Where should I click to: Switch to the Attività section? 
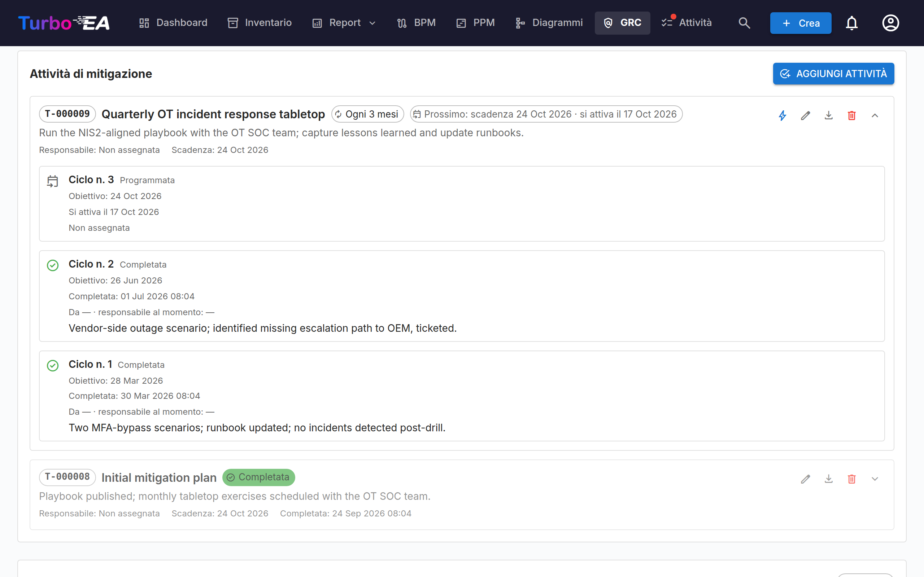click(687, 23)
